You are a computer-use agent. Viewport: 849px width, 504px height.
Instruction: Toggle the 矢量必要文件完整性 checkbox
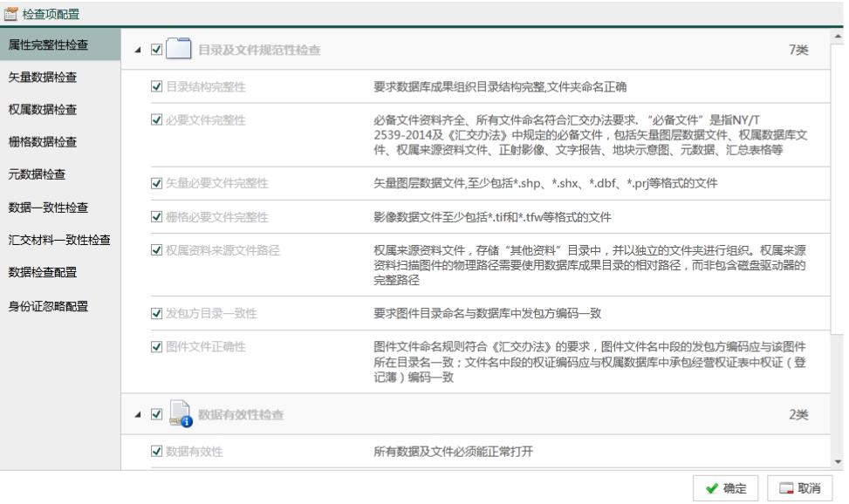[157, 183]
